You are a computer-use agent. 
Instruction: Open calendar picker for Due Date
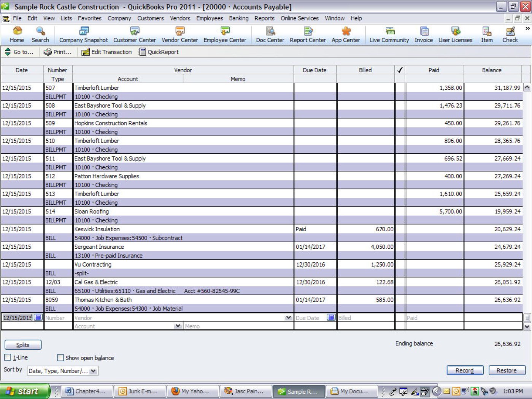point(331,317)
